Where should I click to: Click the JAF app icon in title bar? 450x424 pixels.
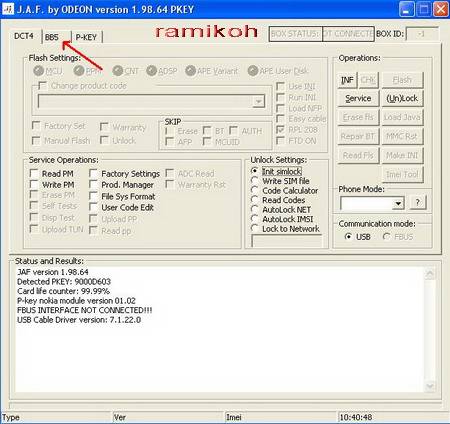pyautogui.click(x=8, y=9)
